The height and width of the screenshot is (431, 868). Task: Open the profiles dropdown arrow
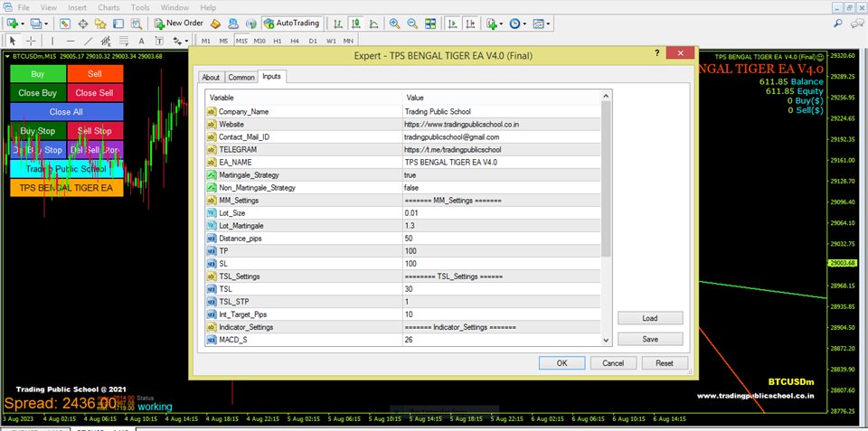(46, 23)
